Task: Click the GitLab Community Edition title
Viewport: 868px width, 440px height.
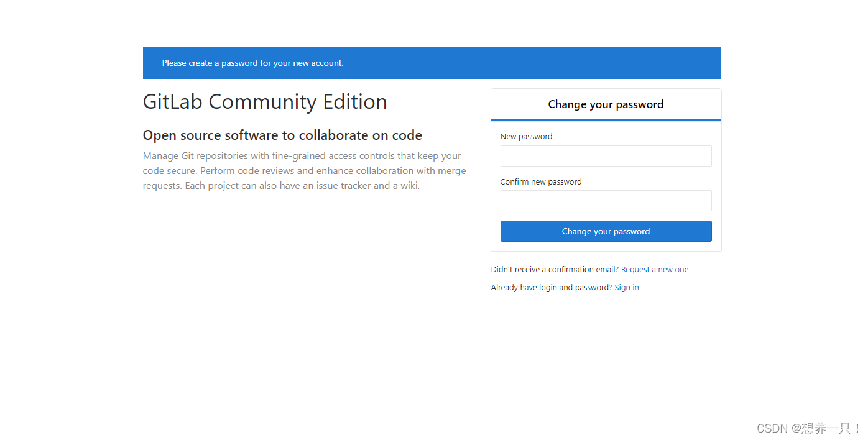Action: click(x=265, y=101)
